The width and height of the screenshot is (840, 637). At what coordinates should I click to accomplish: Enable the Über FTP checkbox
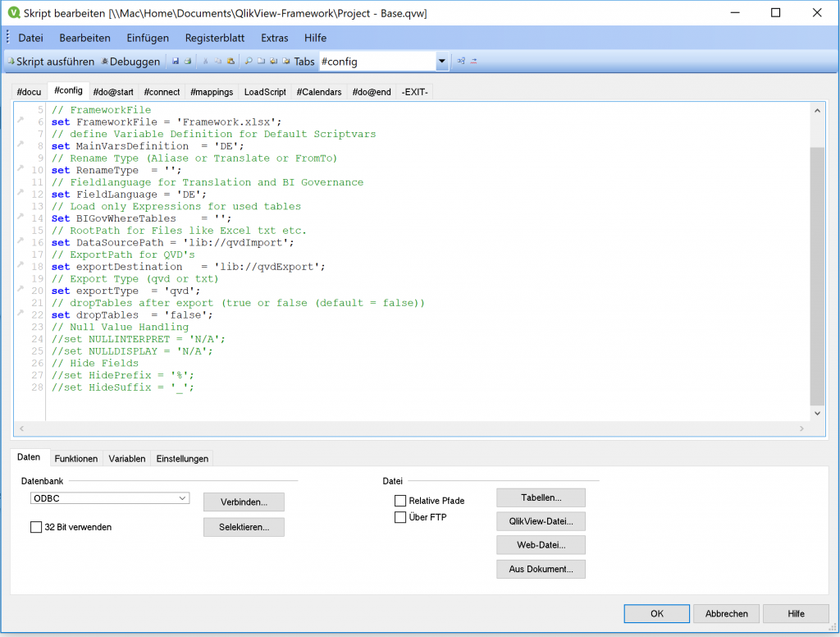tap(400, 517)
